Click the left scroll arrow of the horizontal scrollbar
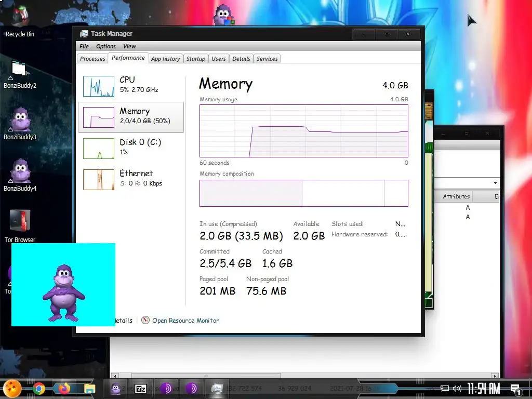532x399 pixels. click(x=115, y=376)
